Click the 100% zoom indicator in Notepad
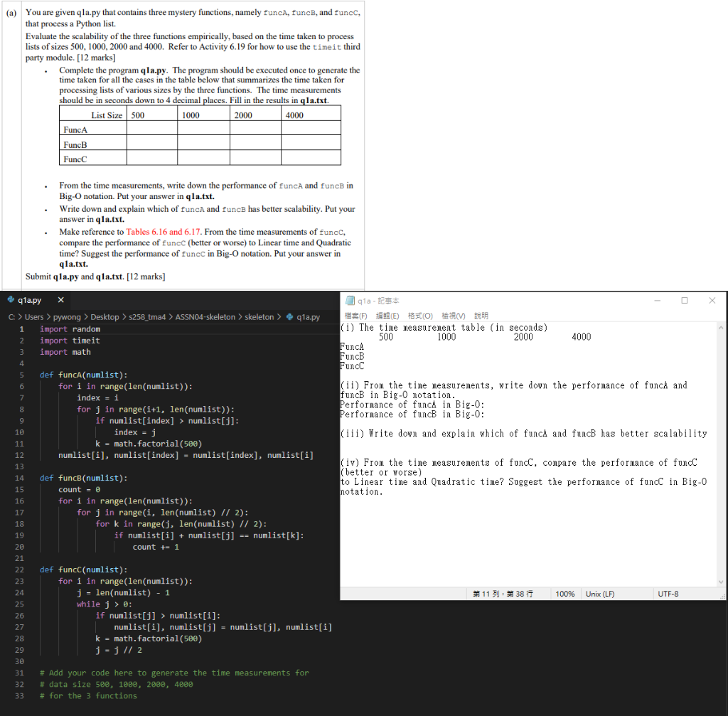This screenshot has height=716, width=728. pos(565,593)
